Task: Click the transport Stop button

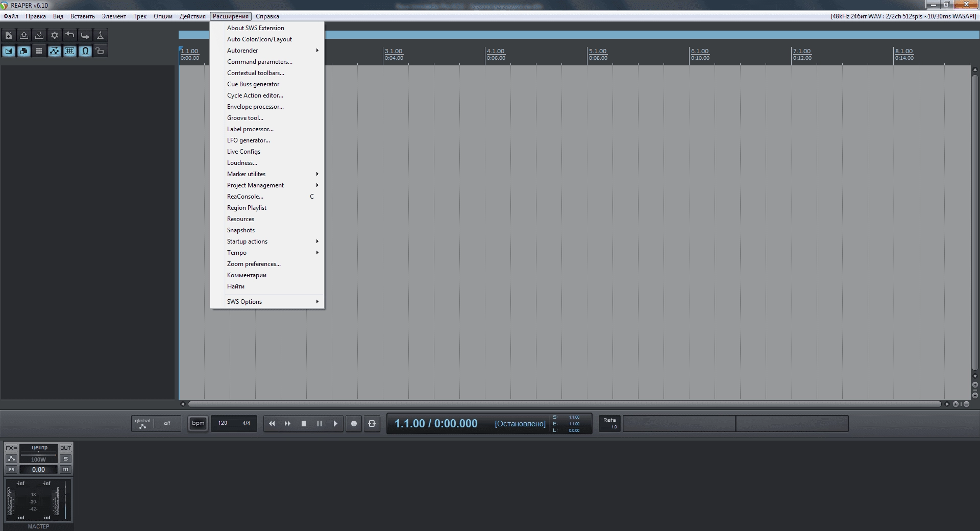Action: [304, 423]
